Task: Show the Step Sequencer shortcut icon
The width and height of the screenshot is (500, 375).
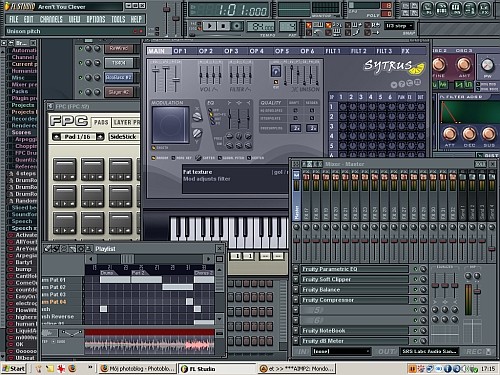Action: [442, 9]
